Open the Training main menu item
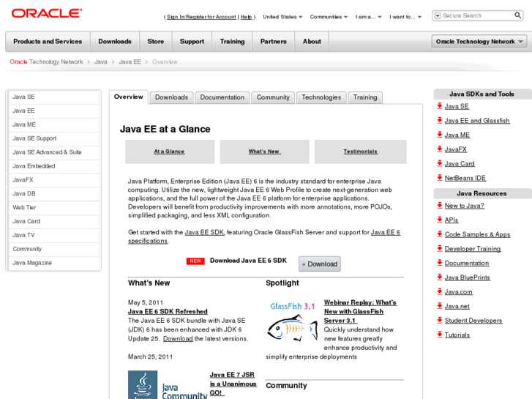The image size is (532, 399). point(232,42)
